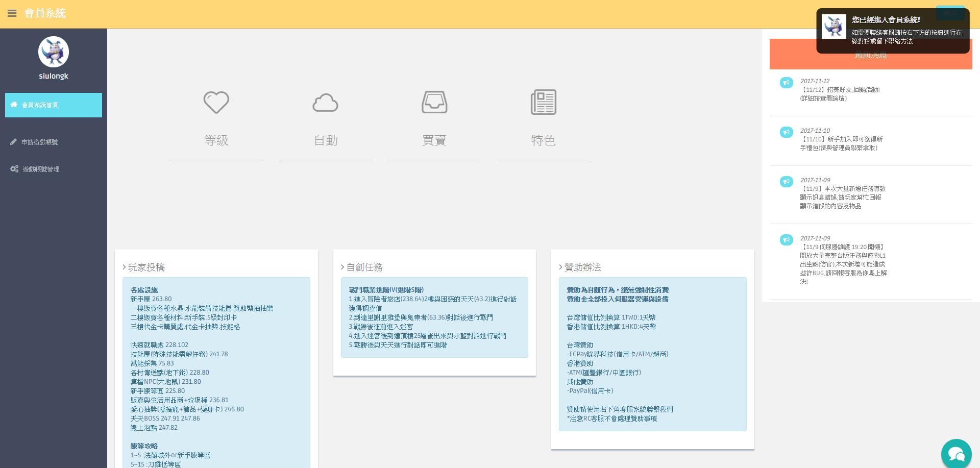
Task: Click the 買賣 label text
Action: pos(434,140)
